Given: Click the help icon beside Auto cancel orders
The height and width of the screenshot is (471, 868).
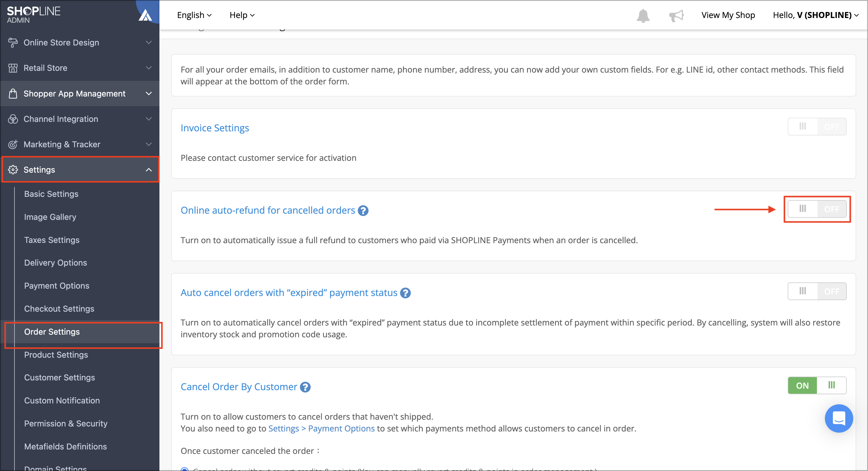Looking at the screenshot, I should click(405, 293).
